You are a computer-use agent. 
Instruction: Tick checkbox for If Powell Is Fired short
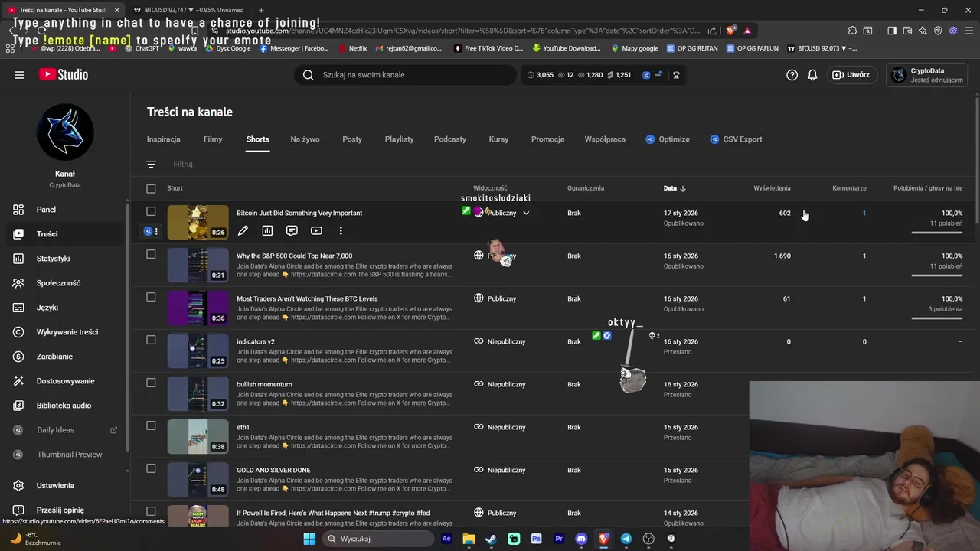tap(151, 511)
